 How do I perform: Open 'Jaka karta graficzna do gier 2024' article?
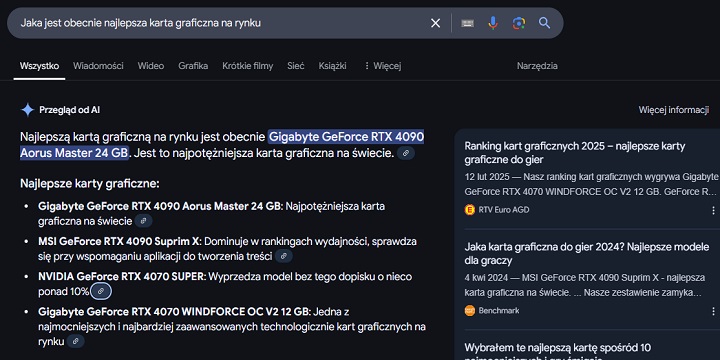(586, 253)
